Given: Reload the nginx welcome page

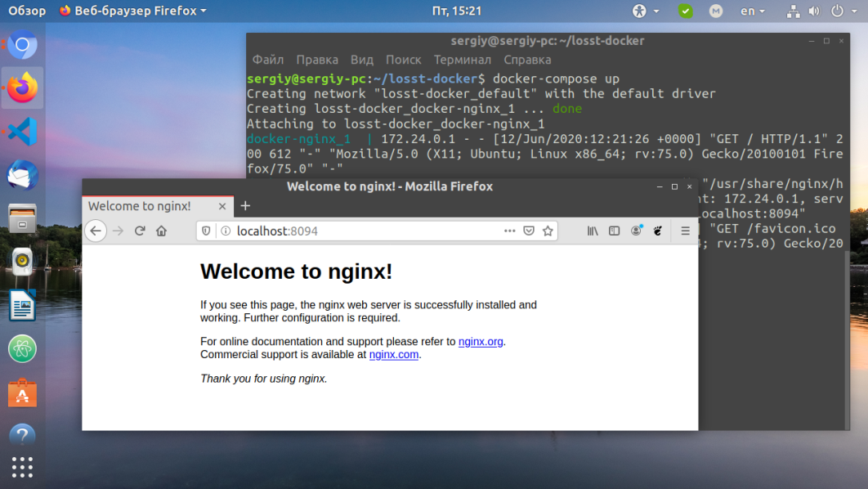Looking at the screenshot, I should [140, 231].
